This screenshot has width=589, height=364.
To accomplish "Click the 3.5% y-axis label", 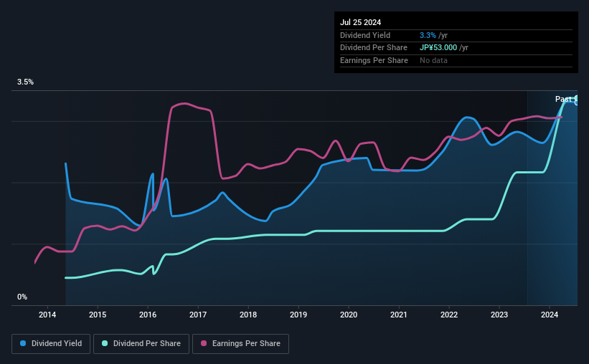I will pyautogui.click(x=25, y=82).
